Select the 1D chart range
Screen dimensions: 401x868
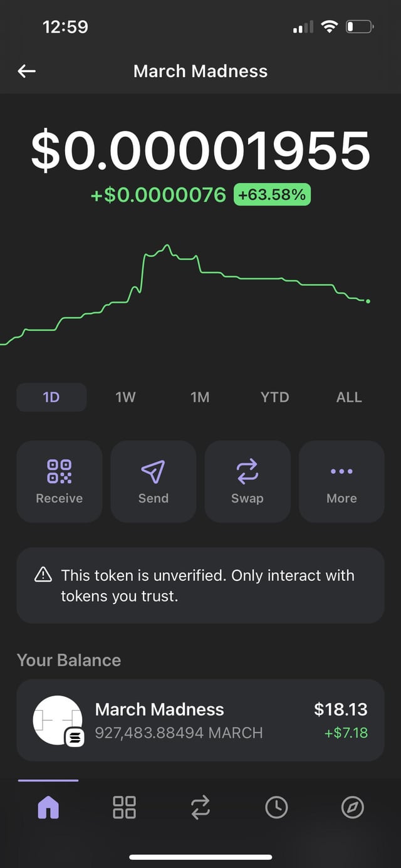(51, 397)
